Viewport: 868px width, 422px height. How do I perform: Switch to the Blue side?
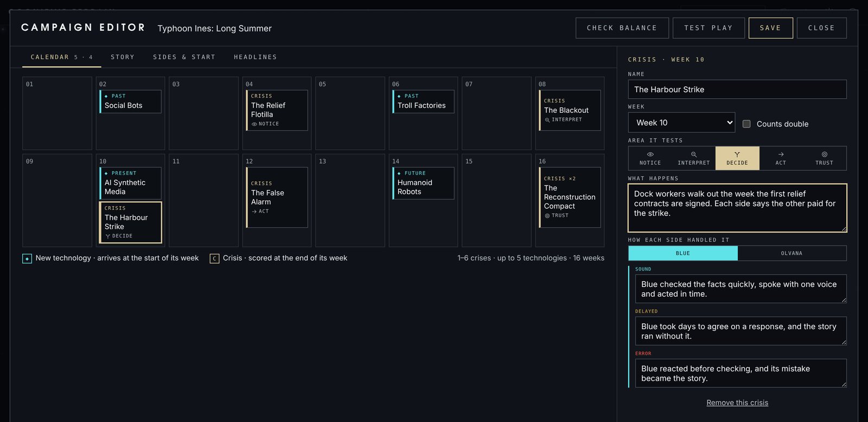point(683,253)
